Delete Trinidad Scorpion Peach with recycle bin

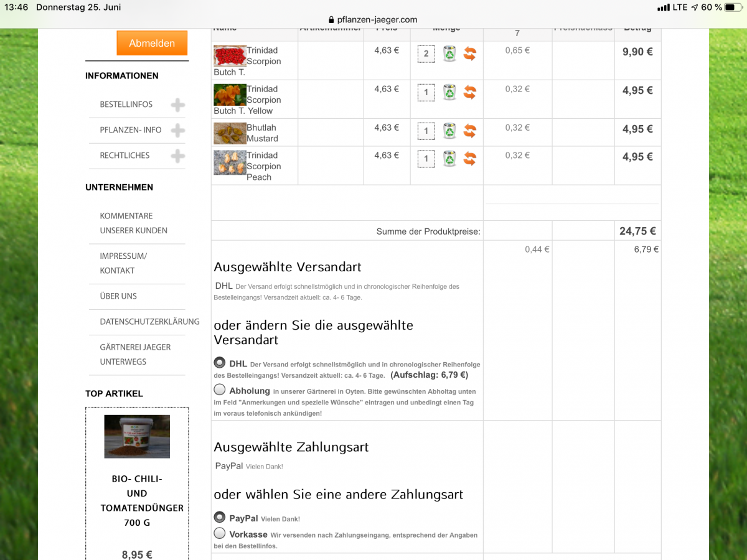click(x=449, y=159)
